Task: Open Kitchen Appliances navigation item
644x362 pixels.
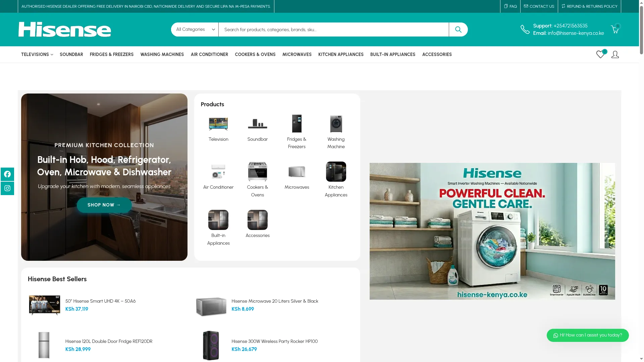Action: pos(341,54)
